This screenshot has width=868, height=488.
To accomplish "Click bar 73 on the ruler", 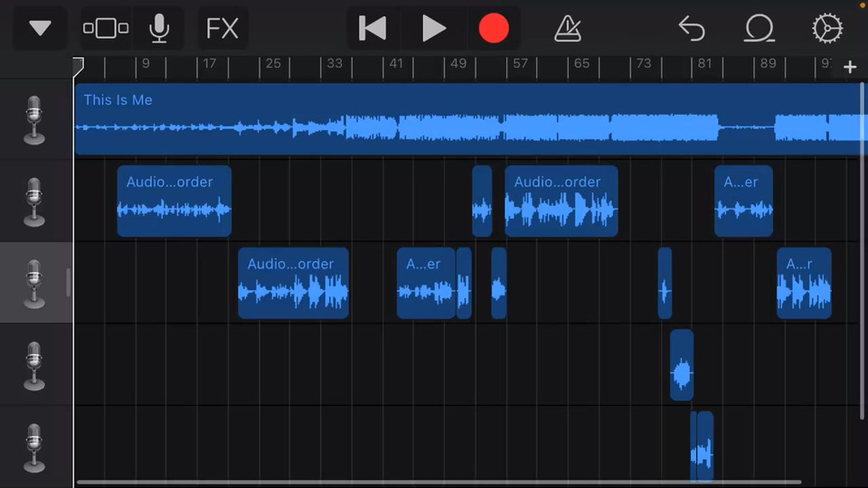I will pyautogui.click(x=643, y=63).
